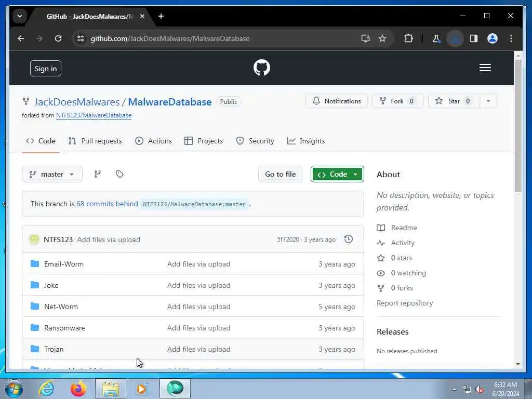Open commit hash 5f72020
Image resolution: width=532 pixels, height=399 pixels.
pyautogui.click(x=288, y=240)
